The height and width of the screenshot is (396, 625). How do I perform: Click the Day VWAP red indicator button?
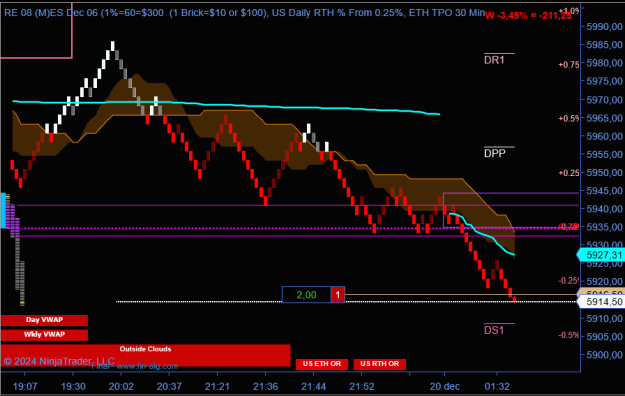44,320
